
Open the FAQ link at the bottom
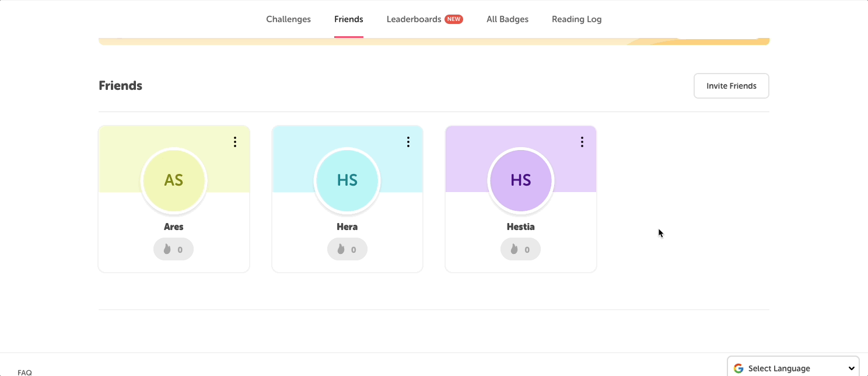point(24,372)
